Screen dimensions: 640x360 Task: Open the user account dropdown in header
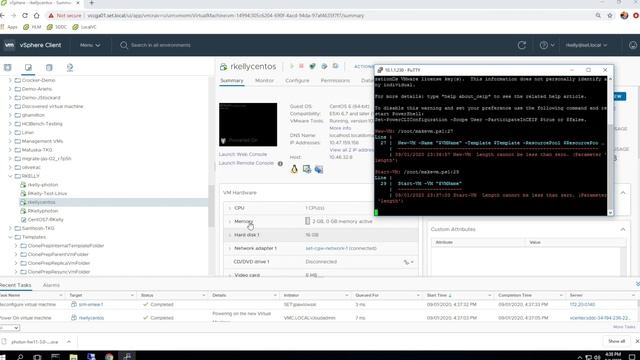click(586, 45)
